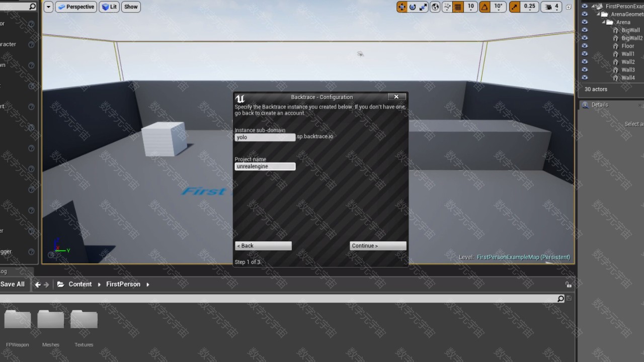
Task: Open rotation snap 10° value dropdown
Action: coord(498,7)
